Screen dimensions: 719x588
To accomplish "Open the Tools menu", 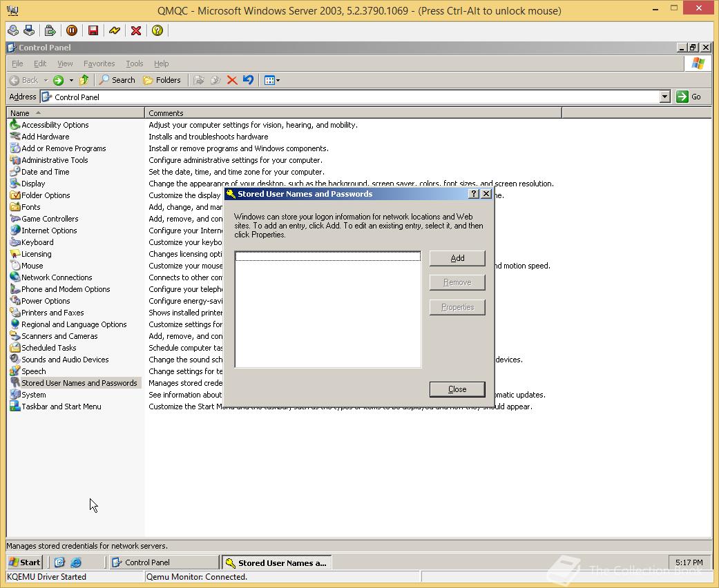I will tap(135, 63).
